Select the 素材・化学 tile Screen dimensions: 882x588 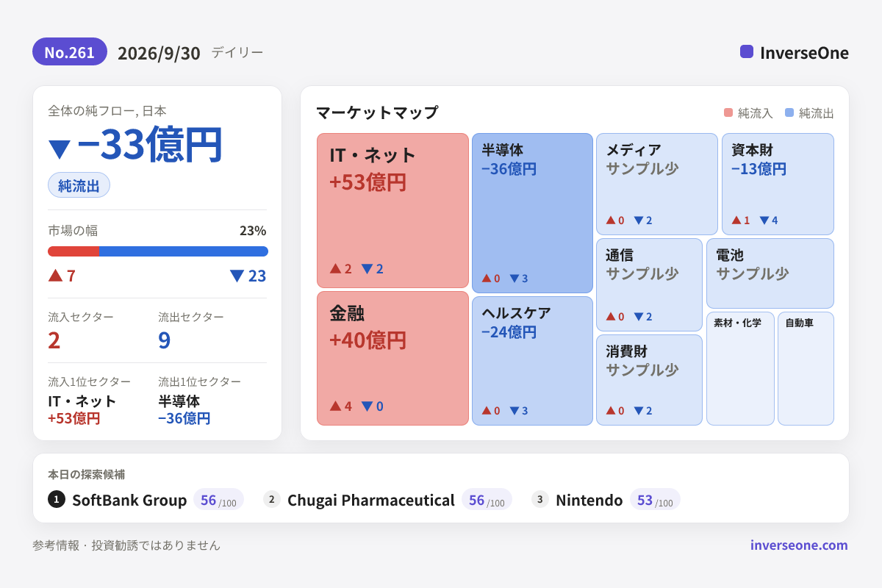coord(740,368)
